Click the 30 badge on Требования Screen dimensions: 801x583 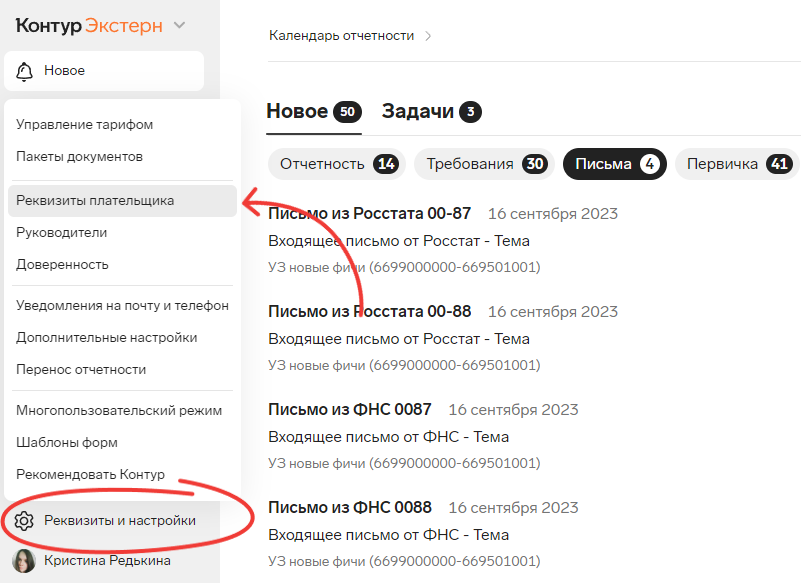tap(535, 164)
